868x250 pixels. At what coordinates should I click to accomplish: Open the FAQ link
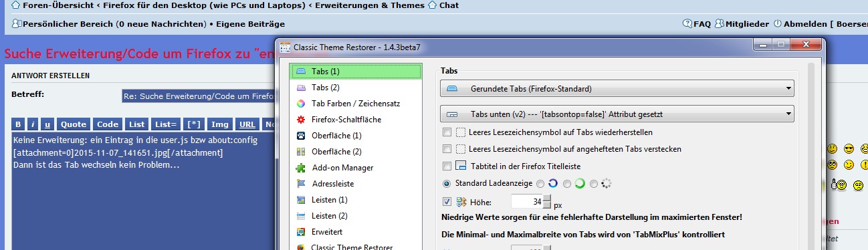click(702, 23)
